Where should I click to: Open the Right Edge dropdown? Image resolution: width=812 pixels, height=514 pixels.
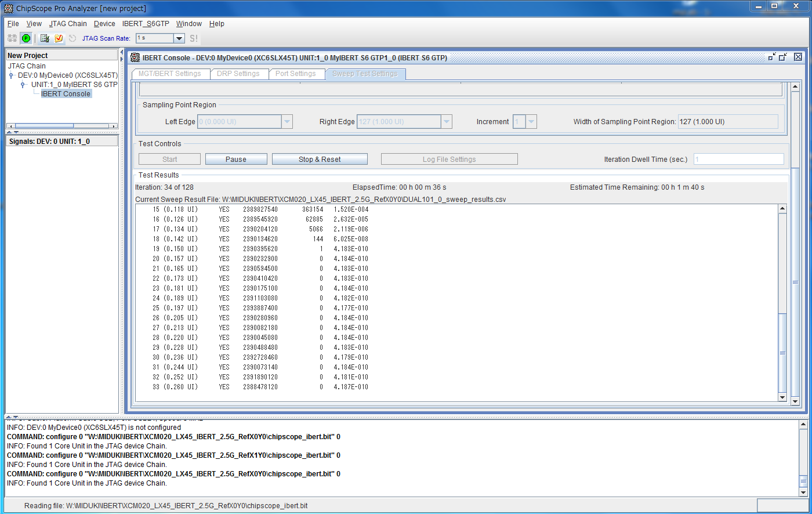tap(447, 122)
